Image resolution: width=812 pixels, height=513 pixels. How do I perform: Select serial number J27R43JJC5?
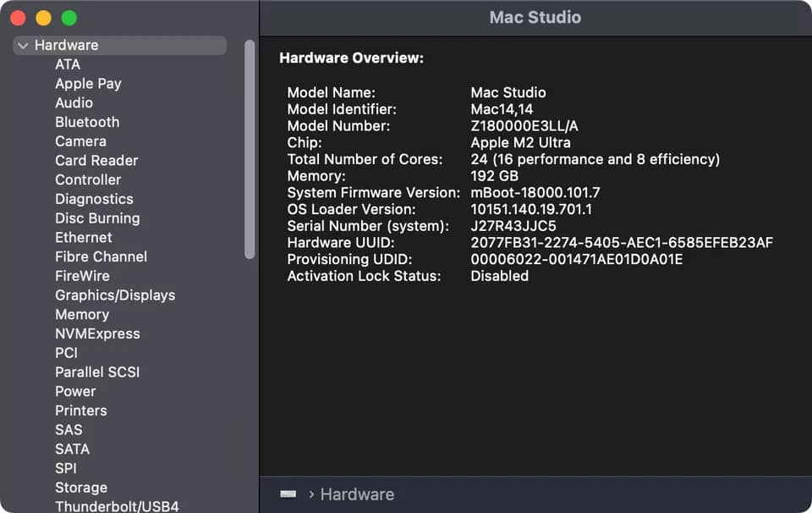pyautogui.click(x=513, y=226)
